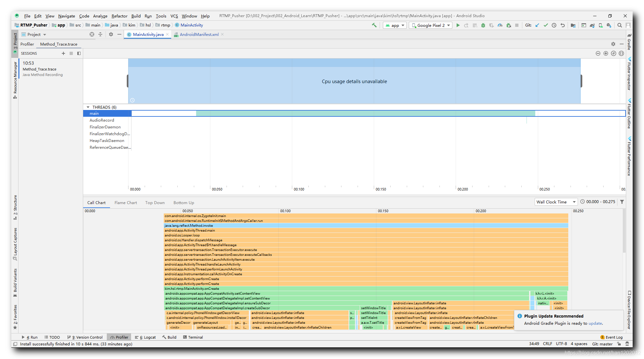Open the Wall Clock Time dropdown
This screenshot has height=359, width=644.
tap(556, 202)
